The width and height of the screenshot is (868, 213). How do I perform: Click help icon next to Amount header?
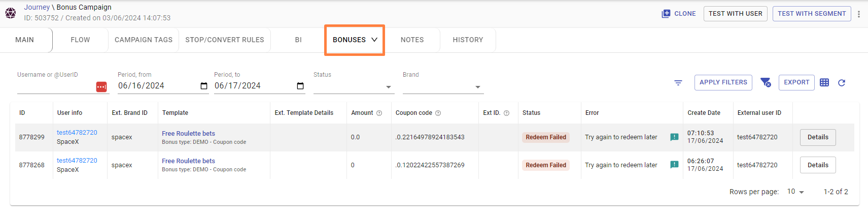point(379,113)
